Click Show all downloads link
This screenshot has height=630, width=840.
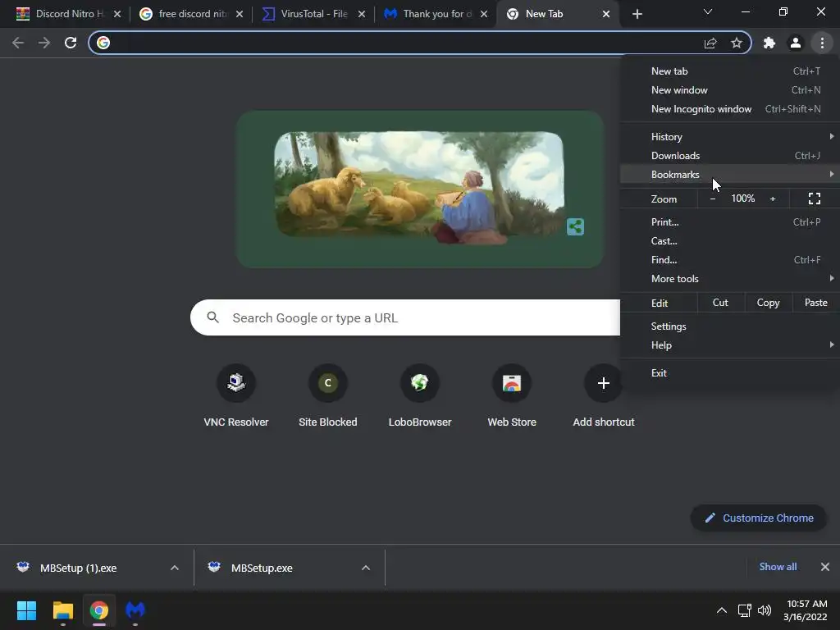(x=778, y=567)
